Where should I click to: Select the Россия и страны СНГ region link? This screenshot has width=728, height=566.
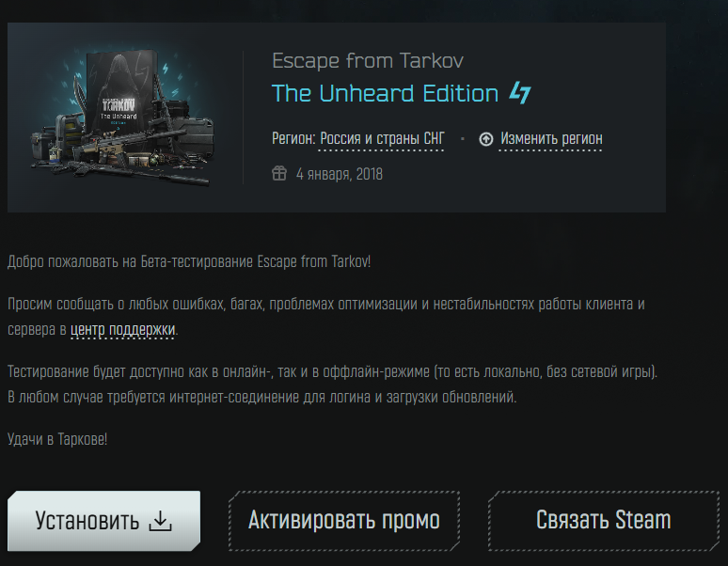tap(382, 139)
